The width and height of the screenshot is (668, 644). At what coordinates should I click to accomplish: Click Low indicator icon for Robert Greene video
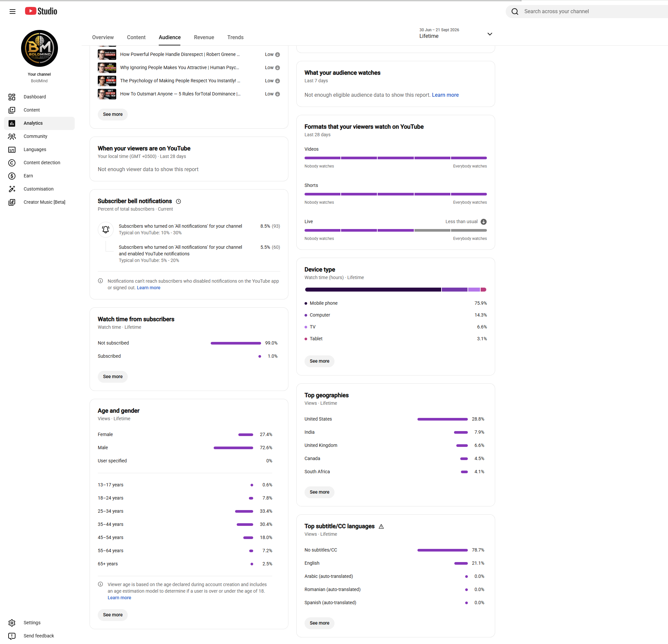[x=278, y=55]
